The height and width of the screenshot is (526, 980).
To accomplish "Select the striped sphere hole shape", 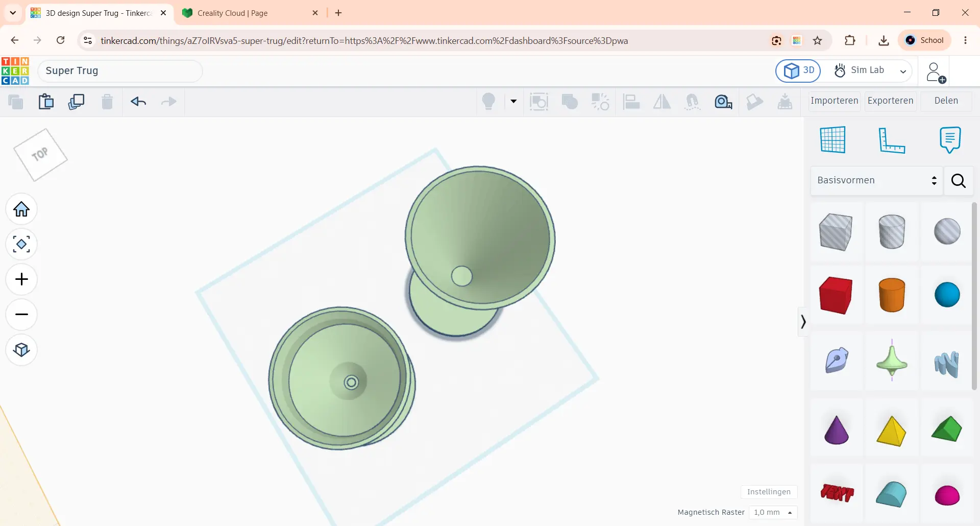I will point(947,231).
